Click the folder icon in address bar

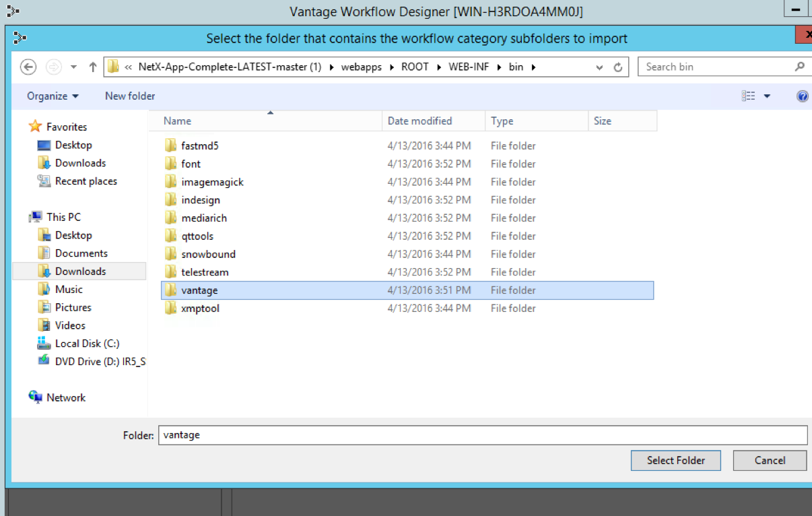[113, 67]
